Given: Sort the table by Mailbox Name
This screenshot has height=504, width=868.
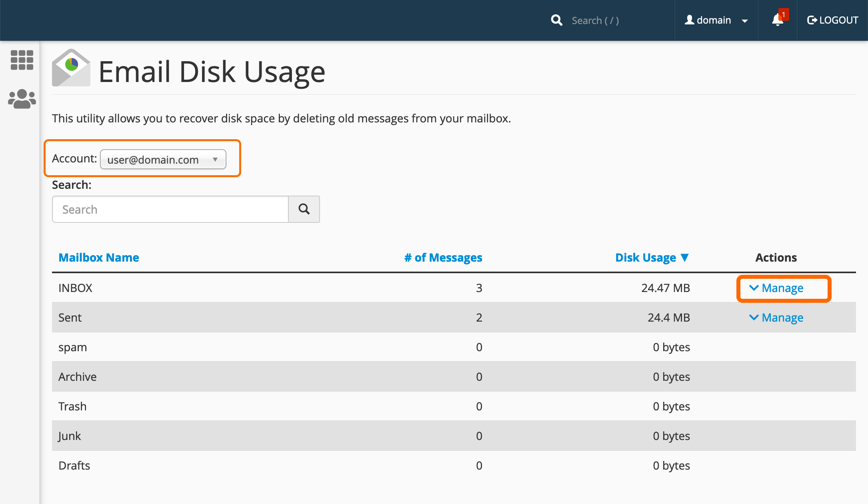Looking at the screenshot, I should coord(99,257).
